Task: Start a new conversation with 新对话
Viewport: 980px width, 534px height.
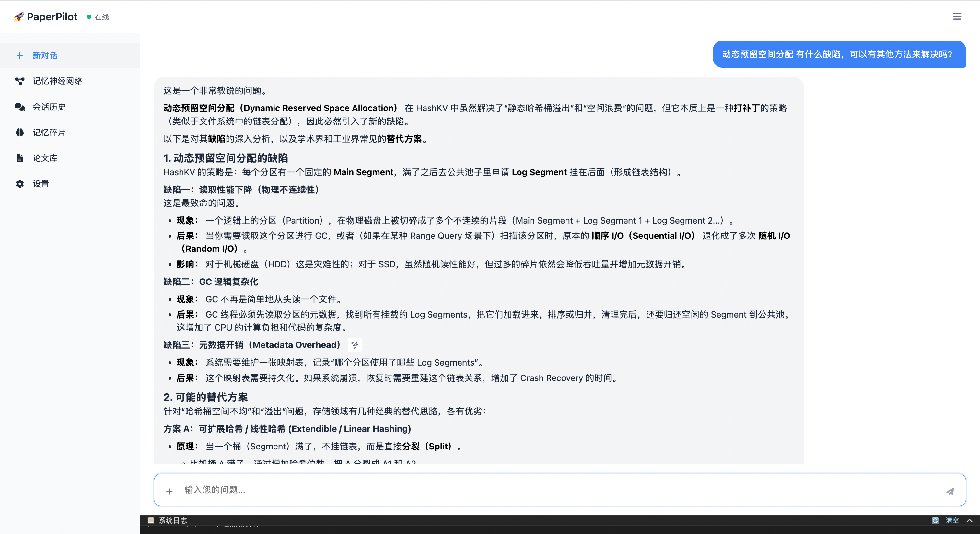Action: coord(70,55)
